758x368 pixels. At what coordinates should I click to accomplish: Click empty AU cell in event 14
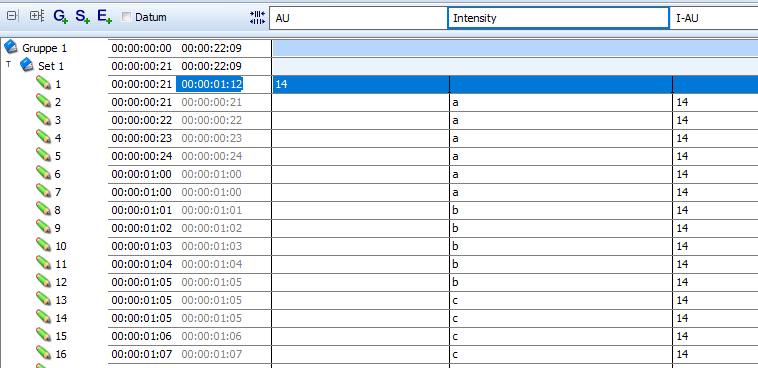(361, 318)
